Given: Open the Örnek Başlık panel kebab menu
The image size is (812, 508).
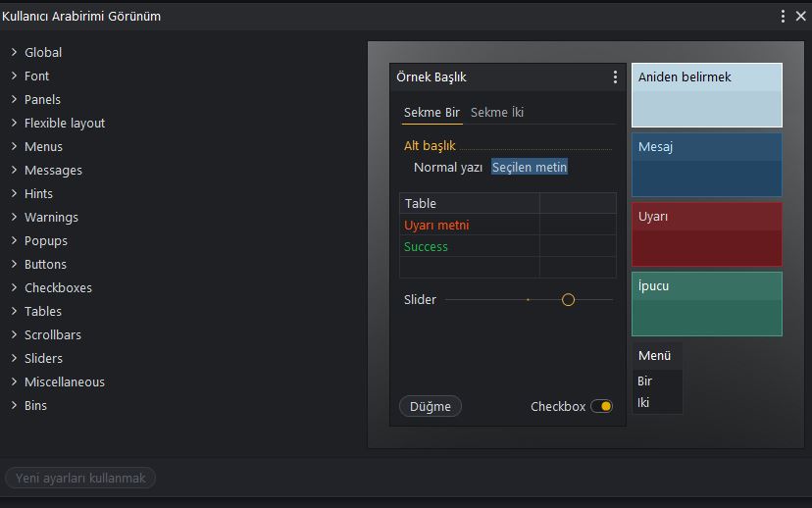Looking at the screenshot, I should [x=615, y=77].
